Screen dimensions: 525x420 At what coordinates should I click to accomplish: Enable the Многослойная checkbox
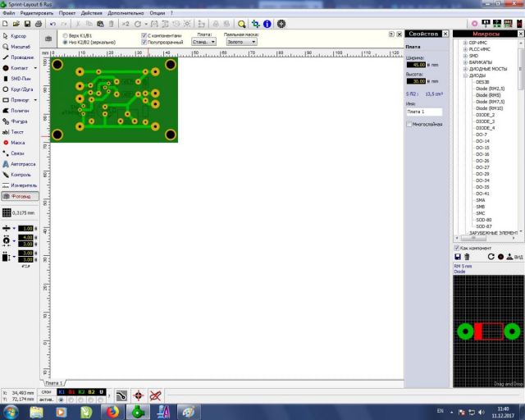[x=410, y=124]
